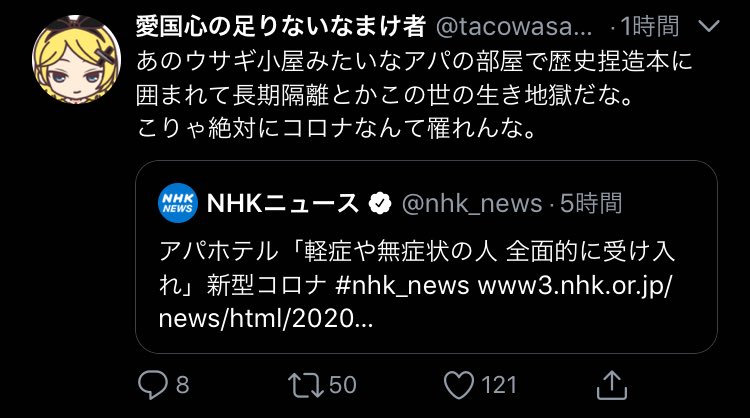The image size is (750, 418).
Task: Retweet using the retweet arrows icon
Action: pos(306,385)
